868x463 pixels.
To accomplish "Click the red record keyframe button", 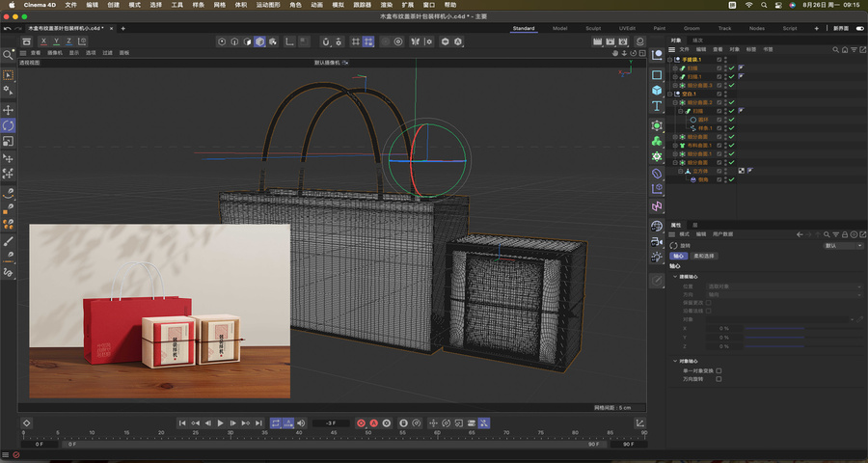I will 361,423.
